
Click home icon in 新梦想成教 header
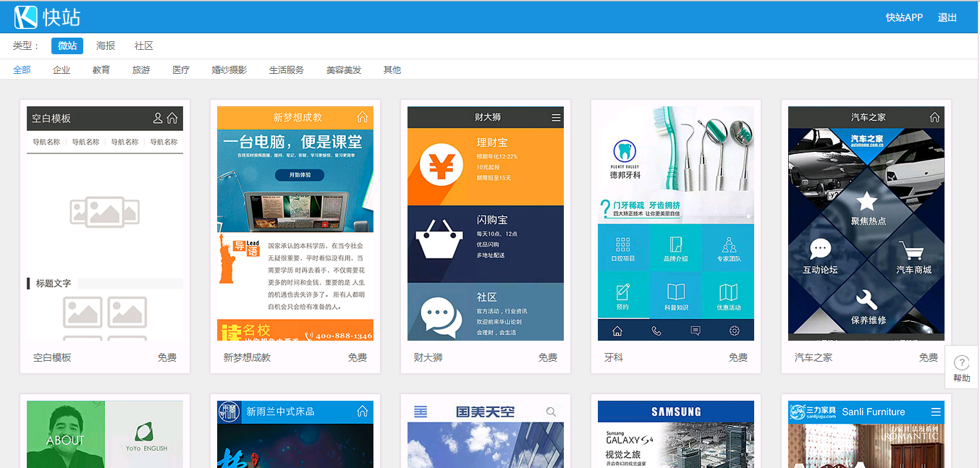click(363, 117)
